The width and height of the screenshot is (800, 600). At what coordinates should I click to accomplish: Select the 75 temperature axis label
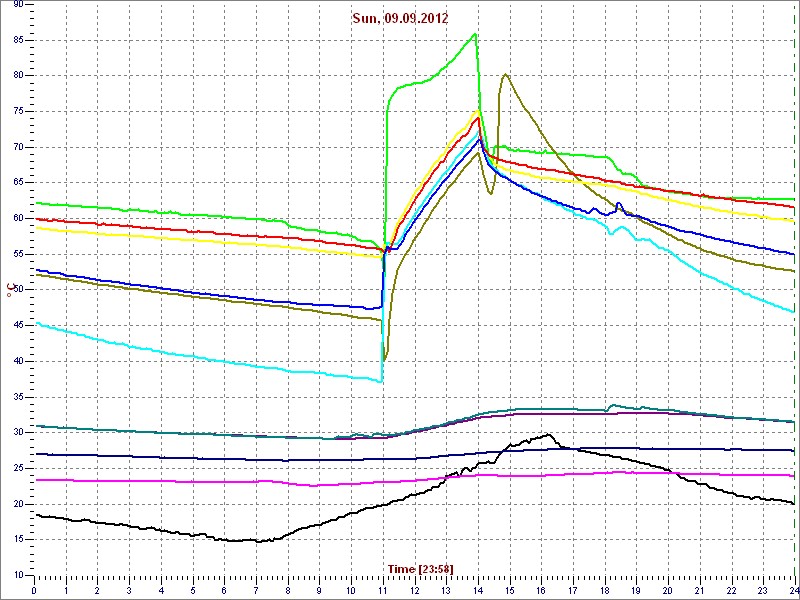(x=17, y=112)
